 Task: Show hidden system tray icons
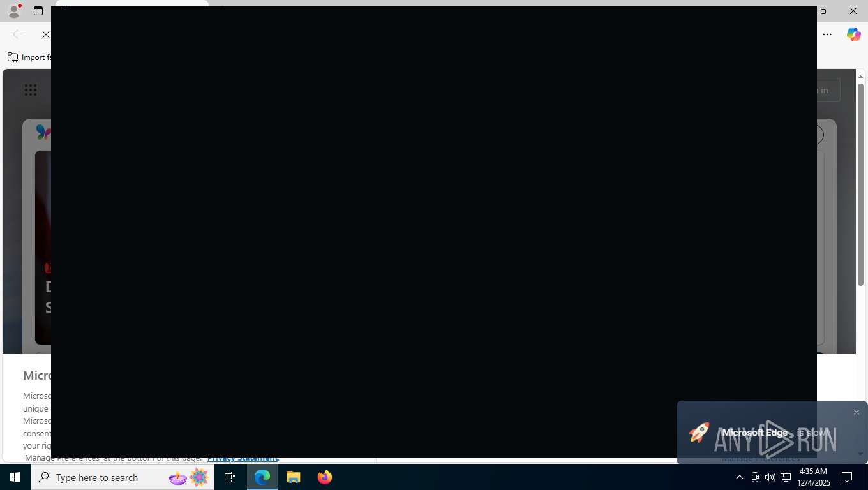pyautogui.click(x=740, y=477)
